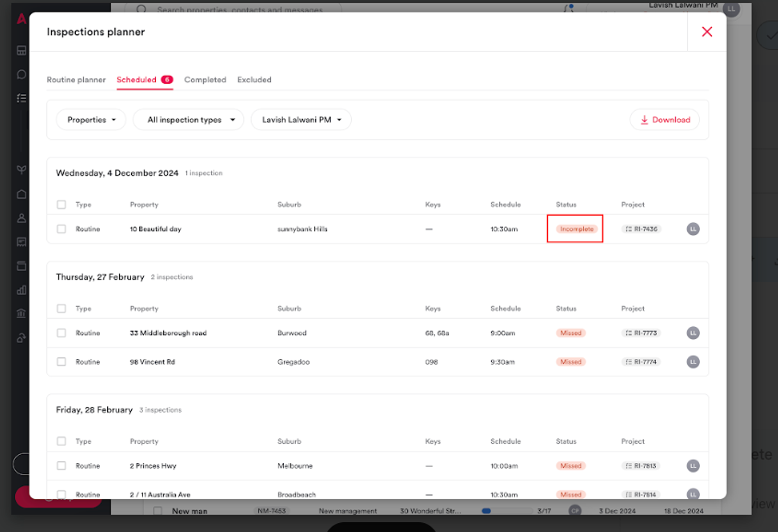The width and height of the screenshot is (778, 532).
Task: Open property 10 Beautiful day
Action: click(156, 229)
